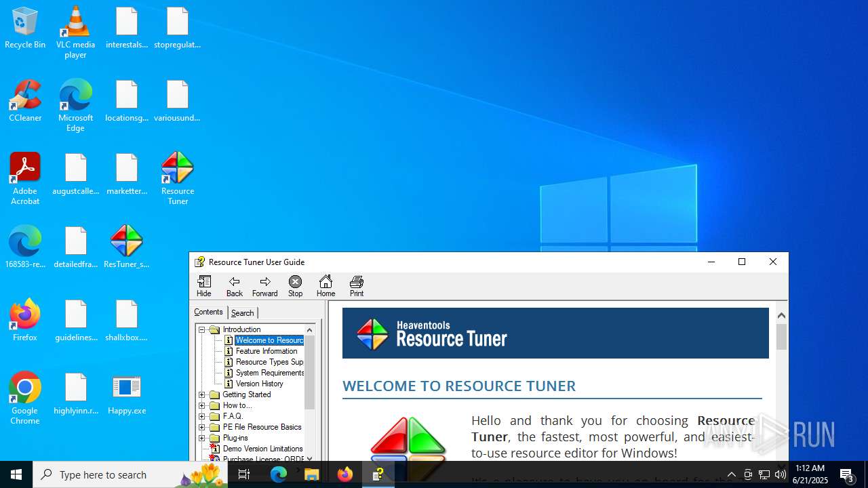The width and height of the screenshot is (868, 488).
Task: Select the CCleaner desktop shortcut
Action: 25,102
